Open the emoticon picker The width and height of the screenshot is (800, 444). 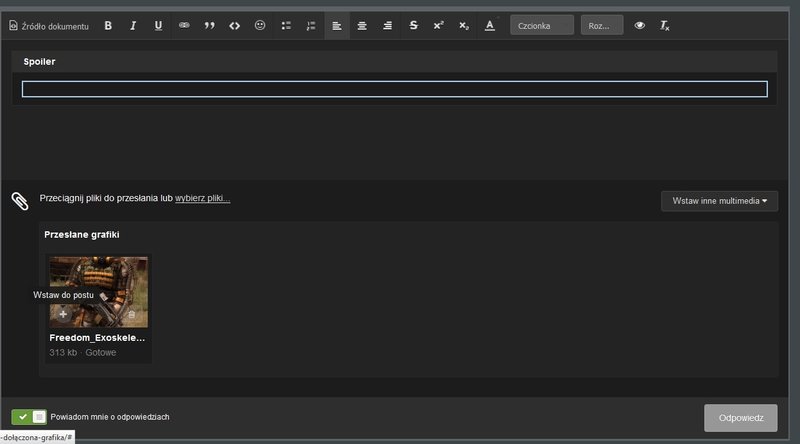pyautogui.click(x=260, y=26)
